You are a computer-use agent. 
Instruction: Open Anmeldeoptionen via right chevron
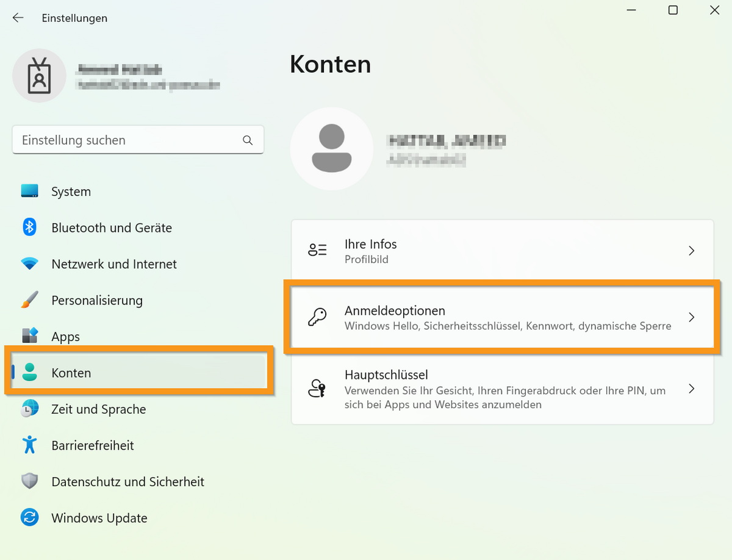pyautogui.click(x=691, y=317)
